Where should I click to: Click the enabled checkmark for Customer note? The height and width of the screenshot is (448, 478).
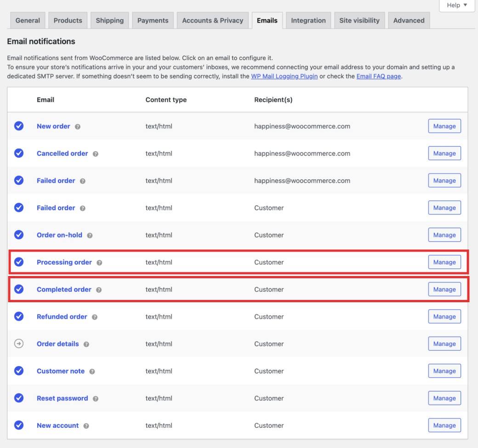click(19, 370)
